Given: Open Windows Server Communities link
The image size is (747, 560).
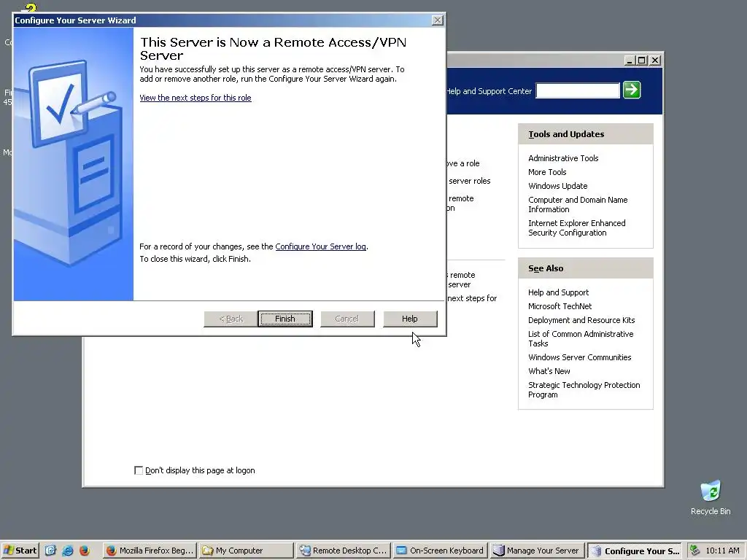Looking at the screenshot, I should (x=579, y=357).
